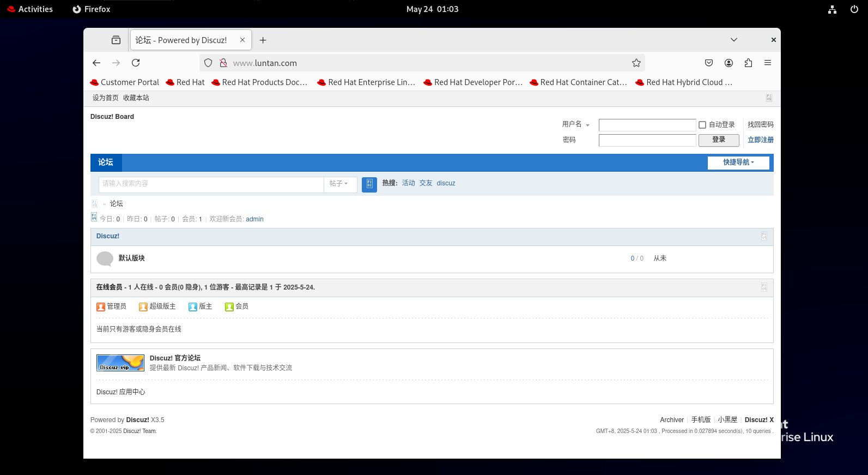
Task: Open the Customer Portal bookmark
Action: (125, 82)
